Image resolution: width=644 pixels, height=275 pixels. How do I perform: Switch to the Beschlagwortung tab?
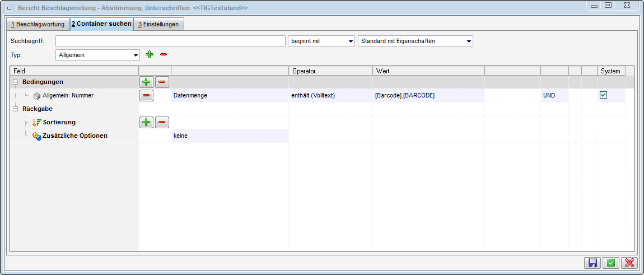pos(37,25)
